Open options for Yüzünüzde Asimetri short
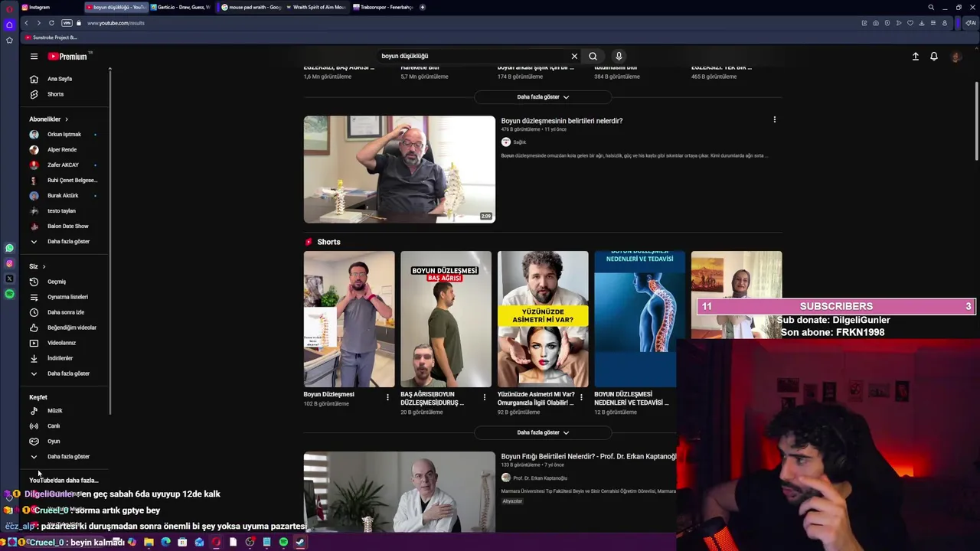980x551 pixels. pyautogui.click(x=581, y=397)
